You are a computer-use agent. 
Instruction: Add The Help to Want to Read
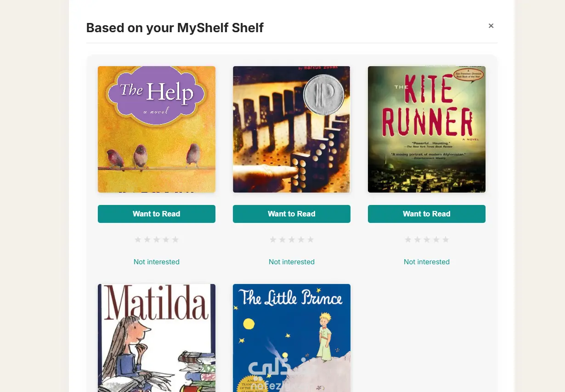[156, 214]
